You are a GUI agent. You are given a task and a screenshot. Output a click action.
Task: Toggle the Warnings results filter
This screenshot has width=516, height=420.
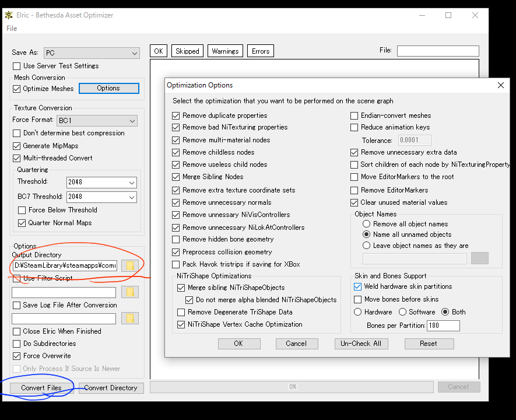pos(225,51)
